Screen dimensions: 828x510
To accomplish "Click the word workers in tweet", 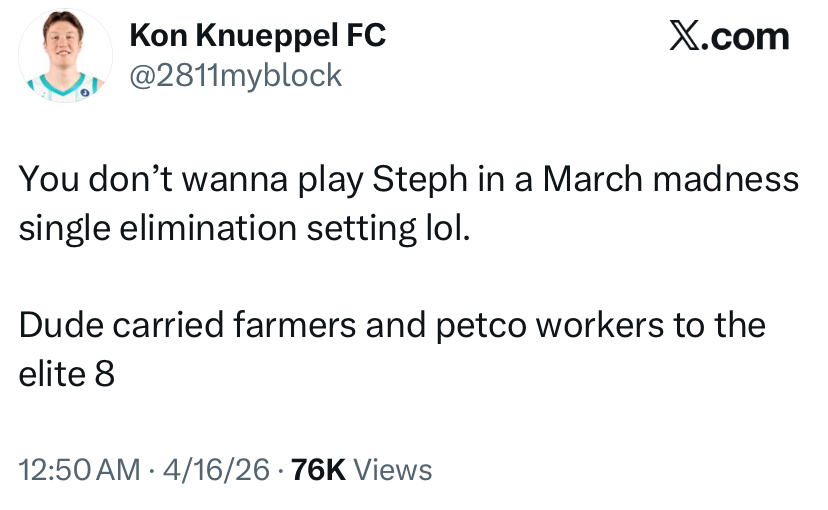I will click(600, 325).
